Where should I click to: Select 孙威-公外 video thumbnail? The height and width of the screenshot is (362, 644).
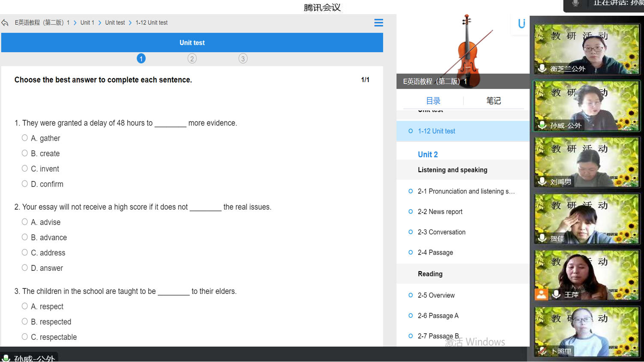point(586,105)
